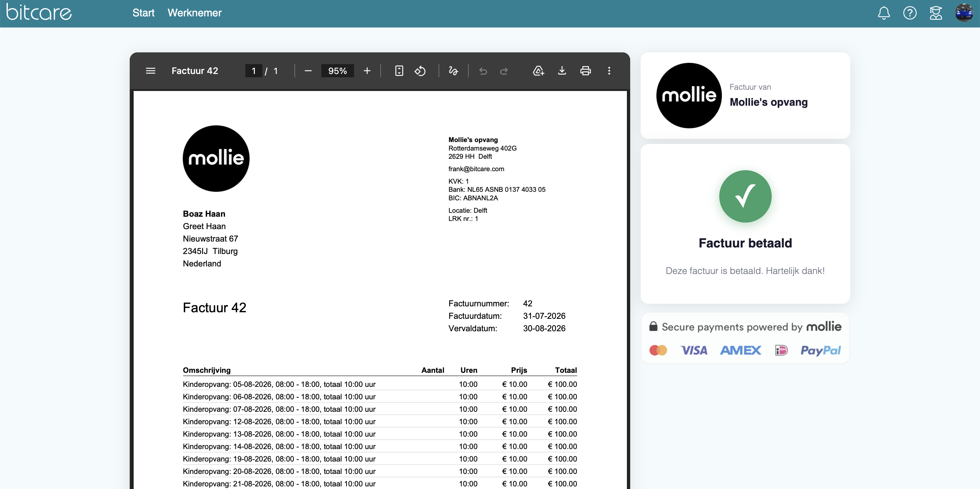980x489 pixels.
Task: Click the PayPal logo
Action: point(820,350)
